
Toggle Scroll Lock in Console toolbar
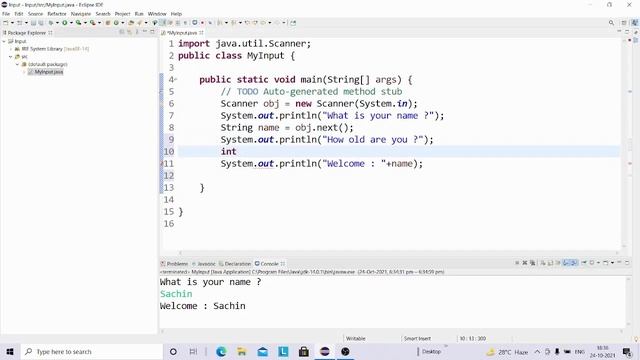tap(550, 263)
